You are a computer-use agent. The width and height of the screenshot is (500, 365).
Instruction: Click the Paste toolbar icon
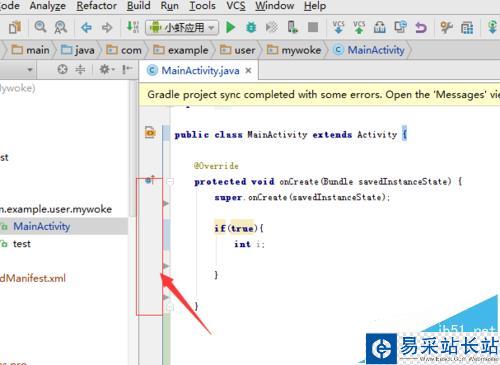[15, 27]
